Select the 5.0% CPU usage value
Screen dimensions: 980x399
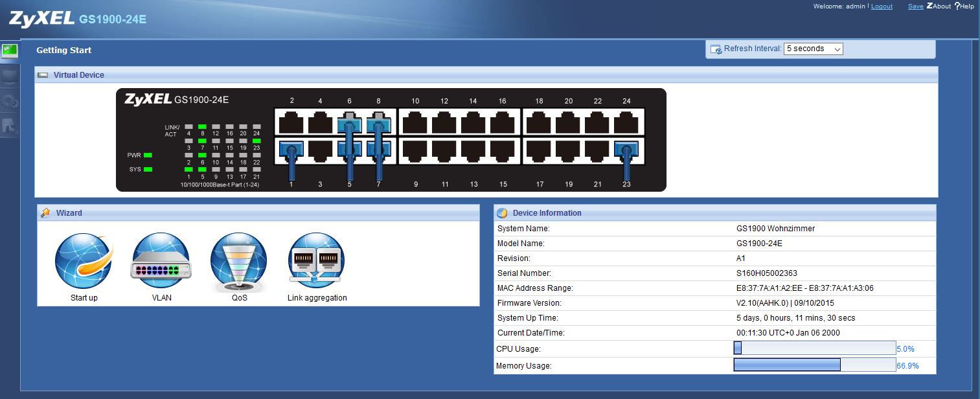(906, 349)
